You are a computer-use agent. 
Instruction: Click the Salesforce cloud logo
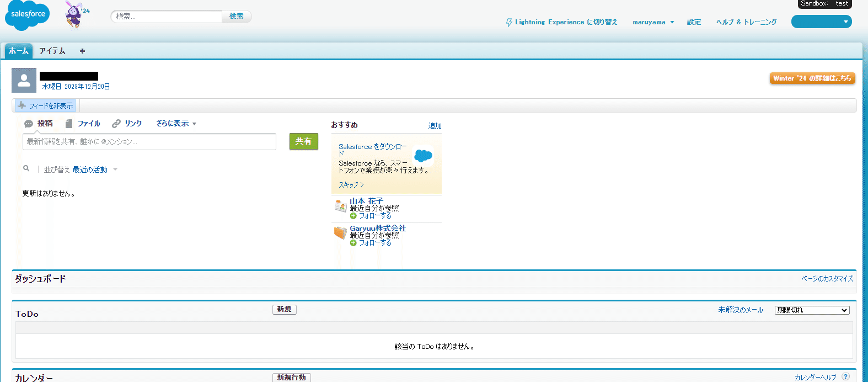(x=28, y=15)
